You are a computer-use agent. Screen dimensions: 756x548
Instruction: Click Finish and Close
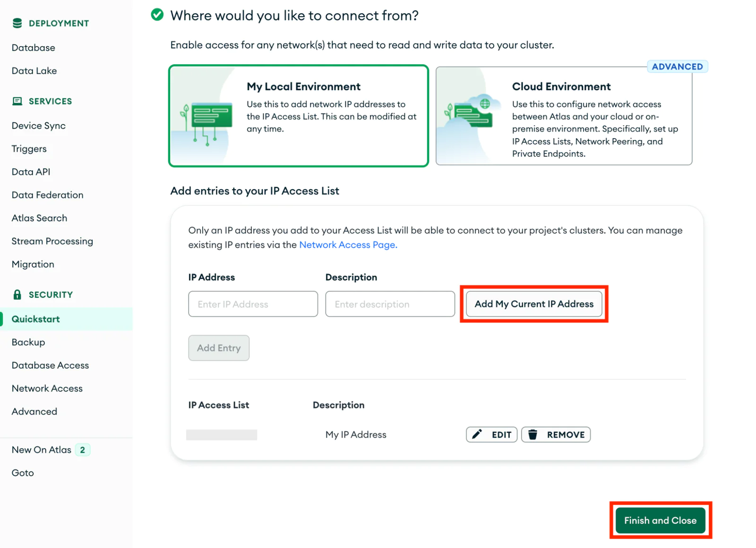coord(660,520)
